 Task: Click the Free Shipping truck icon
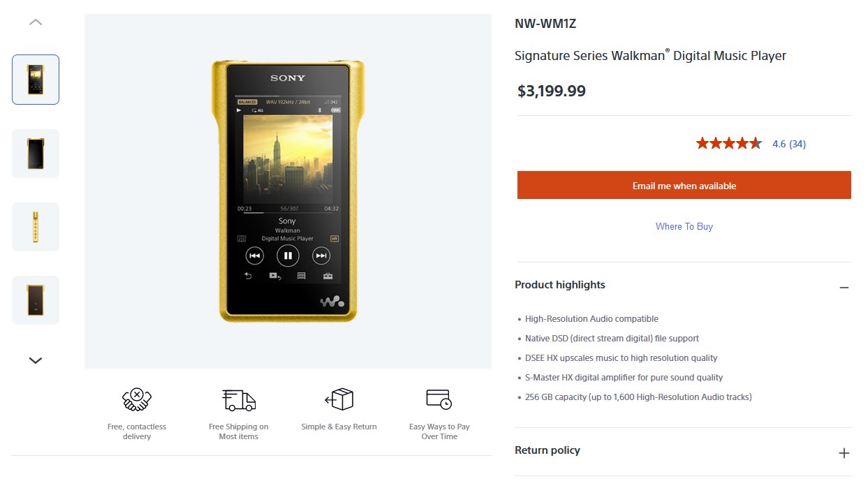pyautogui.click(x=239, y=400)
